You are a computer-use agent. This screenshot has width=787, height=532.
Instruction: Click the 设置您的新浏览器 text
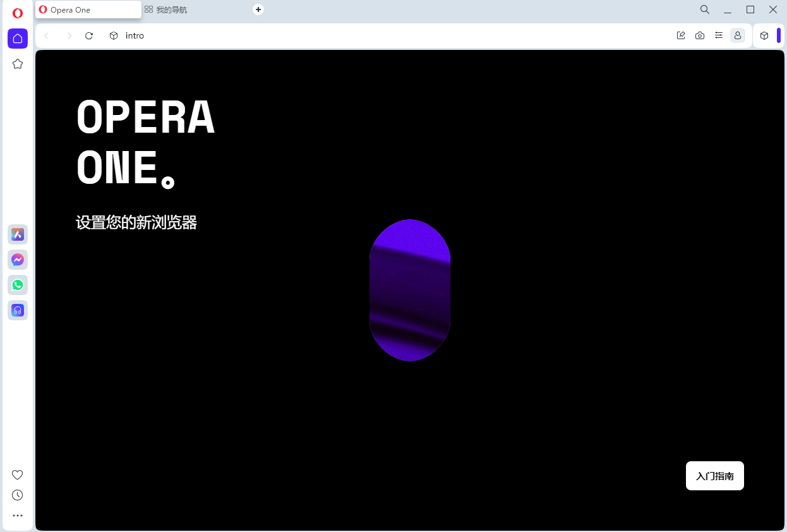point(136,222)
